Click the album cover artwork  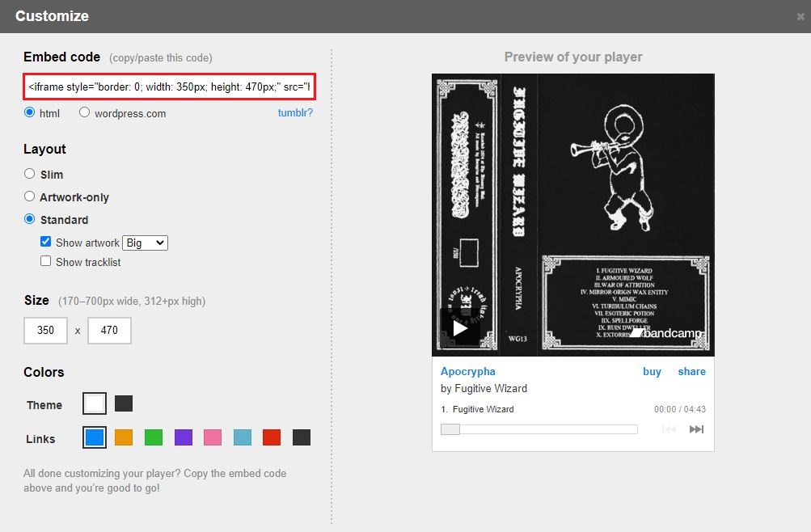pyautogui.click(x=573, y=214)
